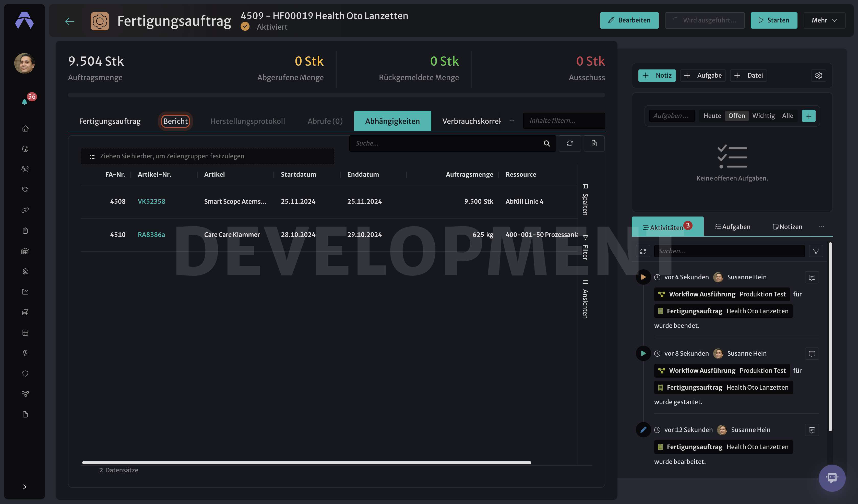Select the Wichtig task filter
This screenshot has width=858, height=504.
tap(763, 116)
